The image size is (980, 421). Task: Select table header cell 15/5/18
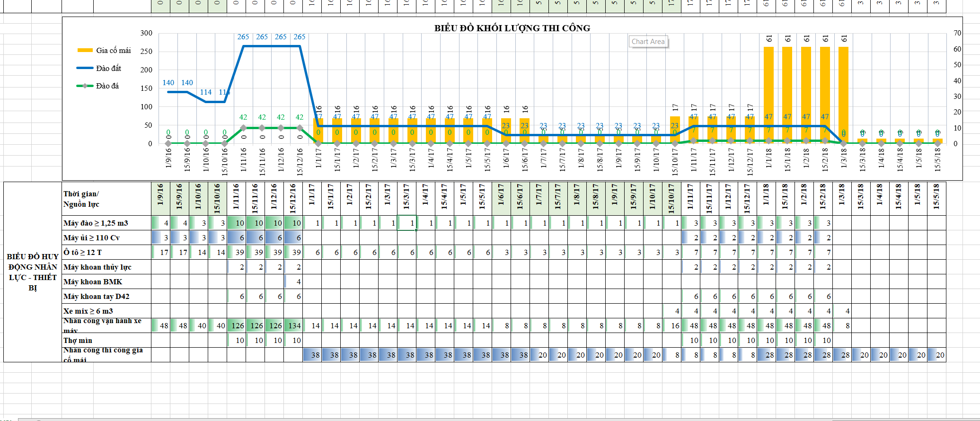pyautogui.click(x=937, y=199)
